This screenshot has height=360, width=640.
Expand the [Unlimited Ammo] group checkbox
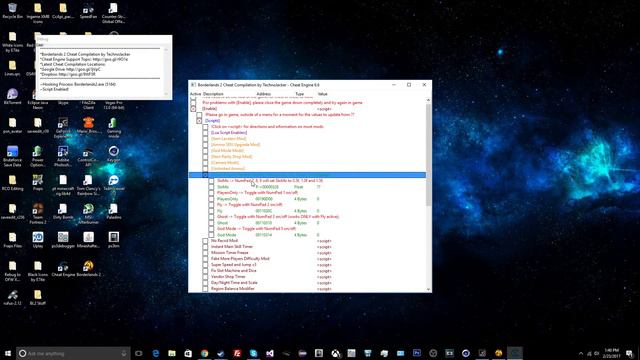205,169
